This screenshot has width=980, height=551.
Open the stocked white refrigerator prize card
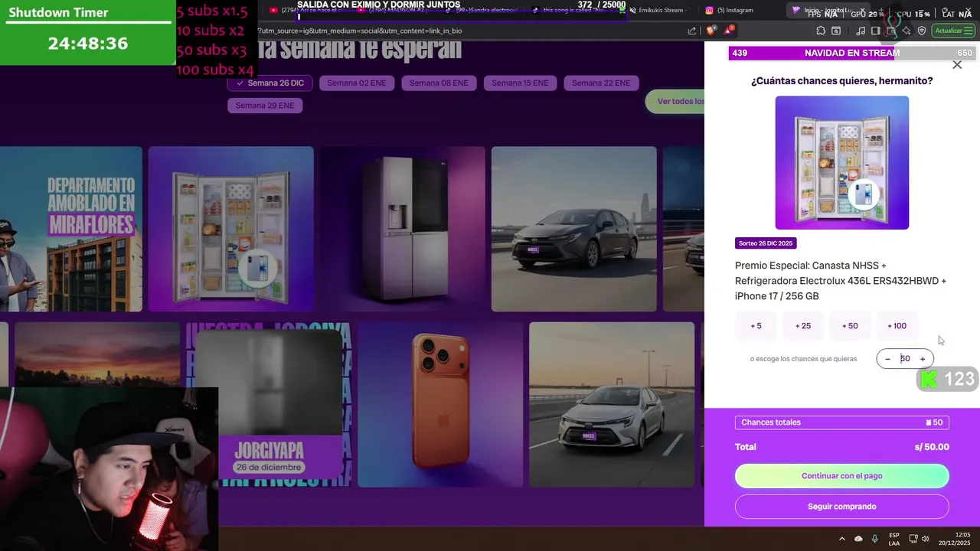point(231,230)
